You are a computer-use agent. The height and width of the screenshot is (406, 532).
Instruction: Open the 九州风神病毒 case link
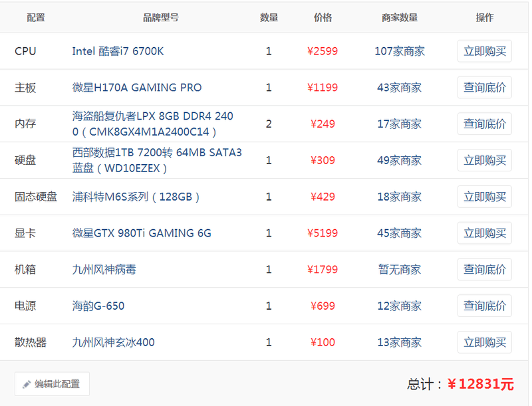pyautogui.click(x=104, y=269)
